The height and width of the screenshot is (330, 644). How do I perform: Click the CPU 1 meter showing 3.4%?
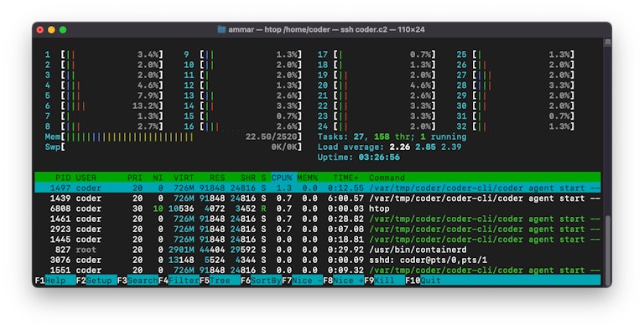click(x=104, y=54)
